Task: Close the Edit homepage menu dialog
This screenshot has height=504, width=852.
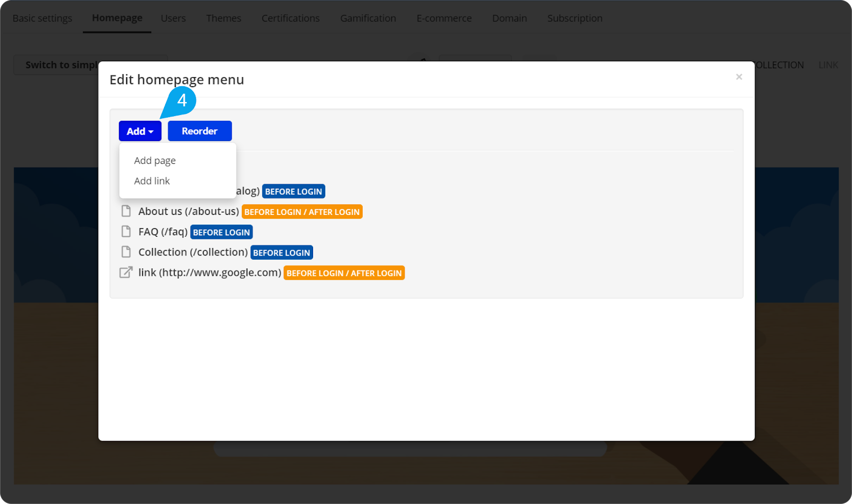Action: 739,77
